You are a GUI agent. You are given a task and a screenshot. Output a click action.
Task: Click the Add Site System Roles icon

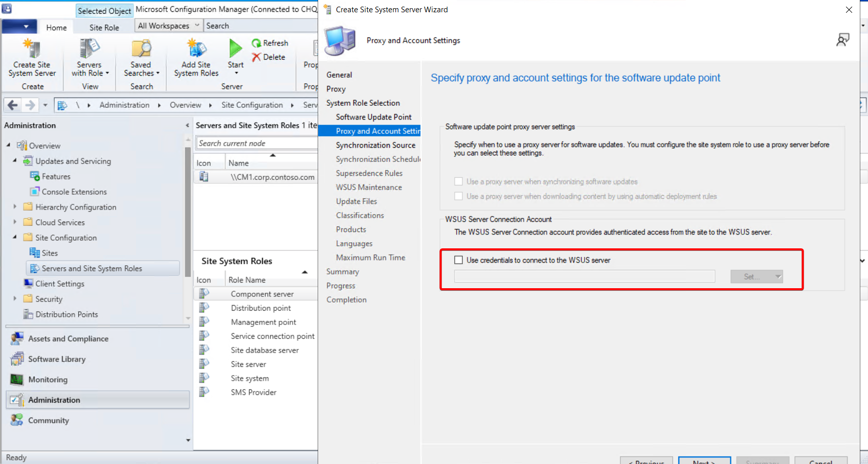[x=196, y=49]
